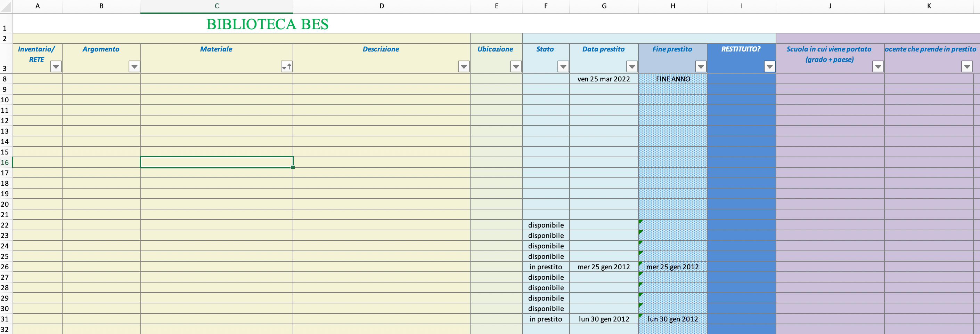
Task: Select column G header
Action: (604, 6)
